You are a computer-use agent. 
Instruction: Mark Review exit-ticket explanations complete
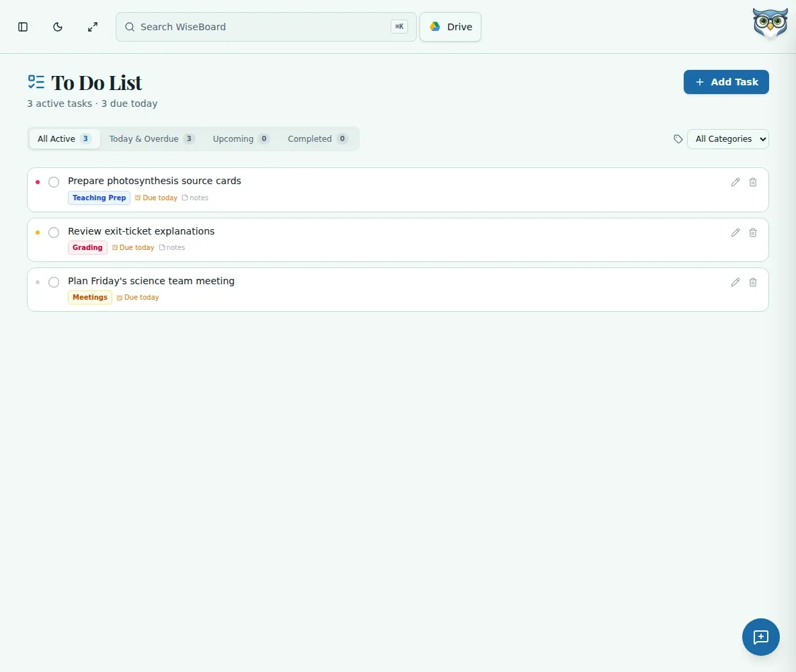coord(54,233)
